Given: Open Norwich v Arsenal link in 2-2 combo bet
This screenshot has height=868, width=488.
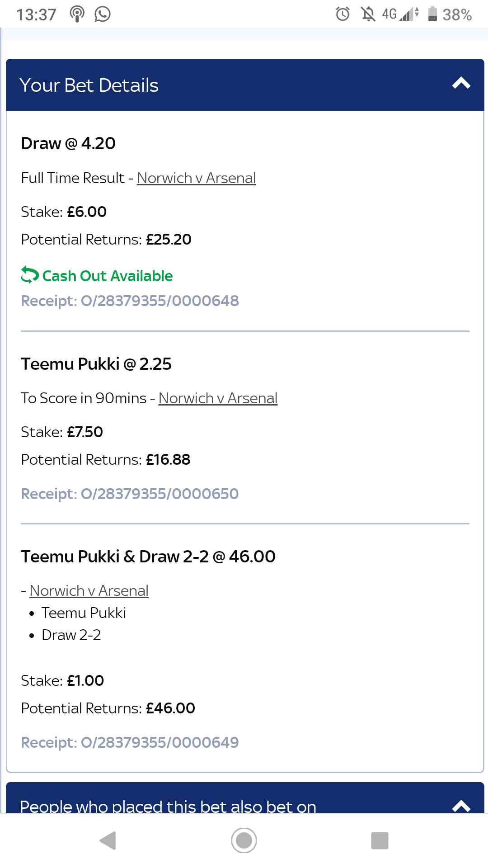Looking at the screenshot, I should [x=89, y=591].
